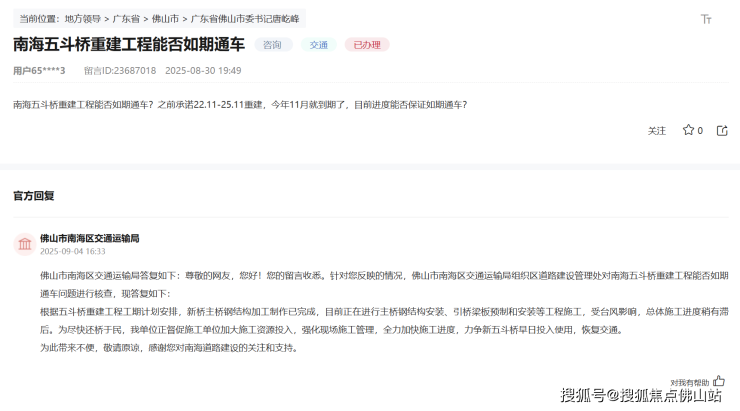Open 广东省佛山市委书记唐屹峰 breadcrumb link

point(245,18)
